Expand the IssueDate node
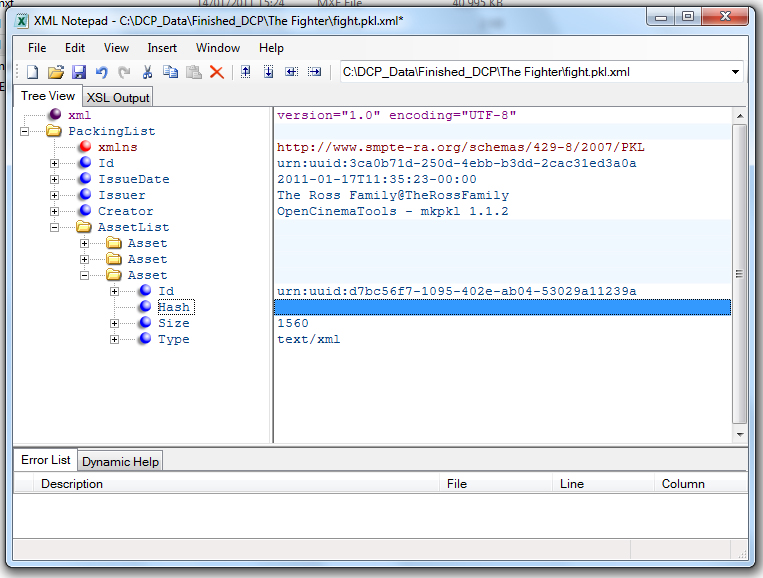The width and height of the screenshot is (763, 578). [x=54, y=180]
